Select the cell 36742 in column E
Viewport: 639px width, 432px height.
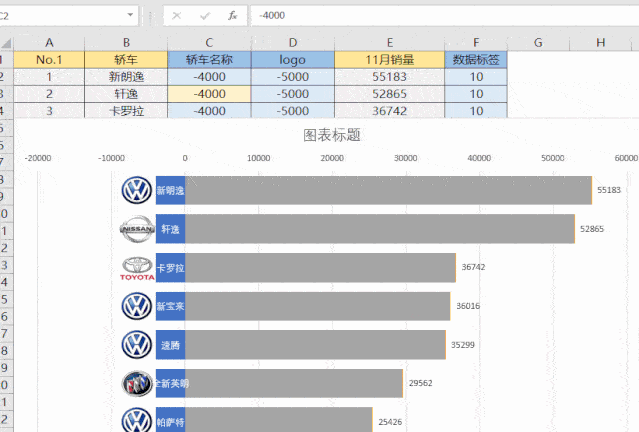point(390,110)
